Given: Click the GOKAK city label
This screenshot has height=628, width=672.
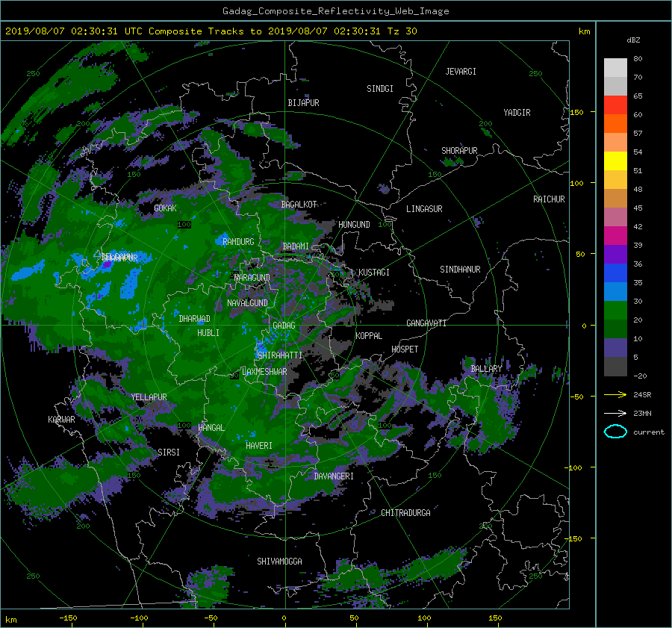Looking at the screenshot, I should click(x=165, y=208).
